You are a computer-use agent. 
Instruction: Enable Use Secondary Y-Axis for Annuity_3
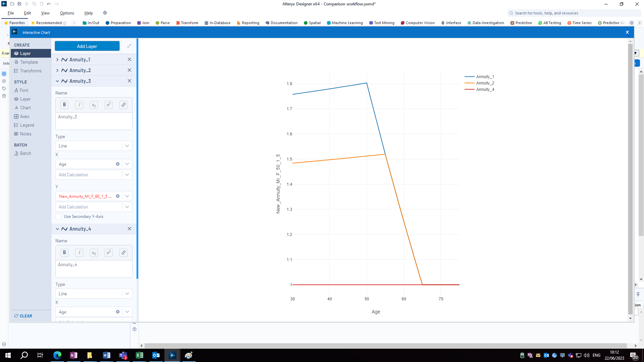(58, 217)
